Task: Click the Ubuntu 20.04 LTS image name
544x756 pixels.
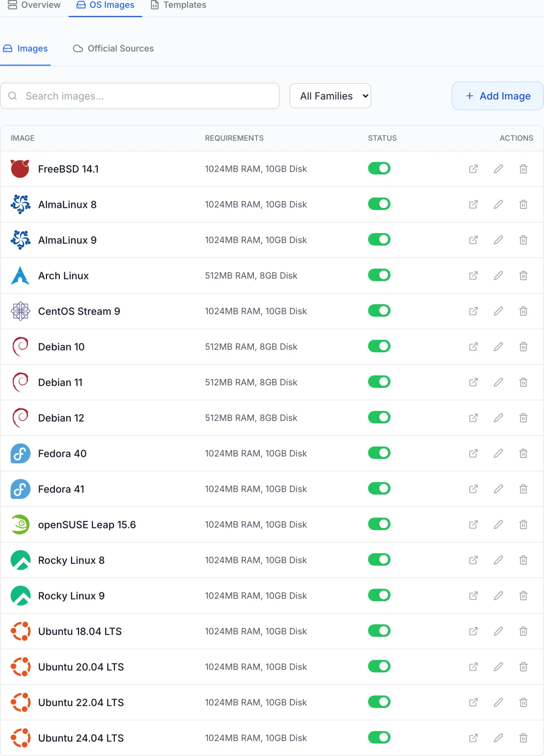Action: (81, 667)
